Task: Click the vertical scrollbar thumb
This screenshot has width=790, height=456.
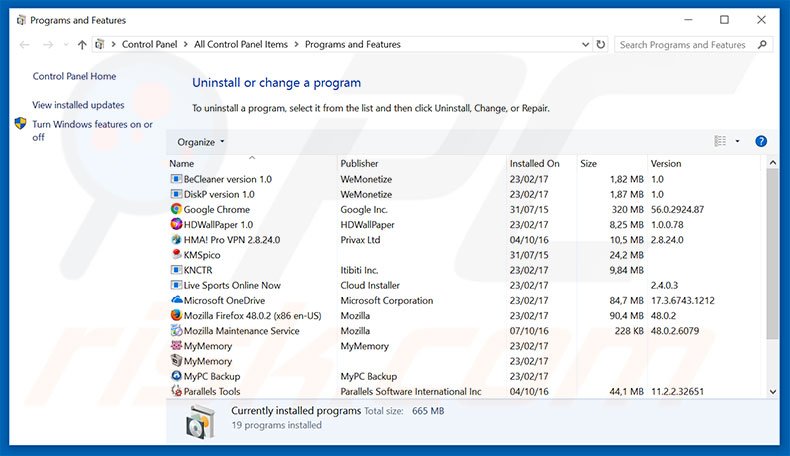Action: pos(772,254)
